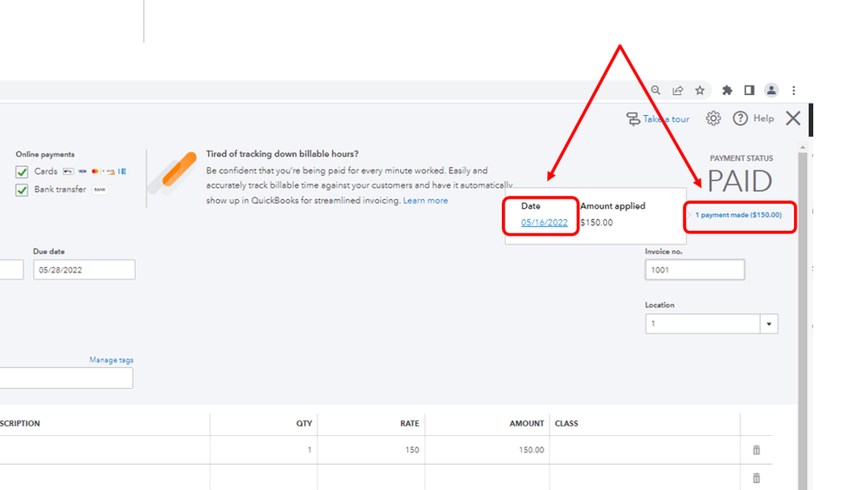Click the Due date field showing 05/28/2022
Screen dimensions: 868x490
click(x=84, y=270)
